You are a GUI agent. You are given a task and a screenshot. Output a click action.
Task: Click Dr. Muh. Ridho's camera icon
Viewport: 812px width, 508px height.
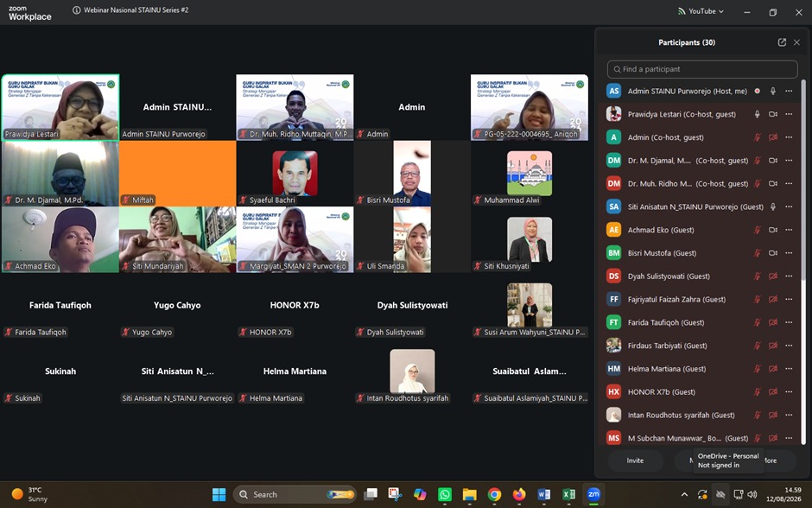point(772,183)
